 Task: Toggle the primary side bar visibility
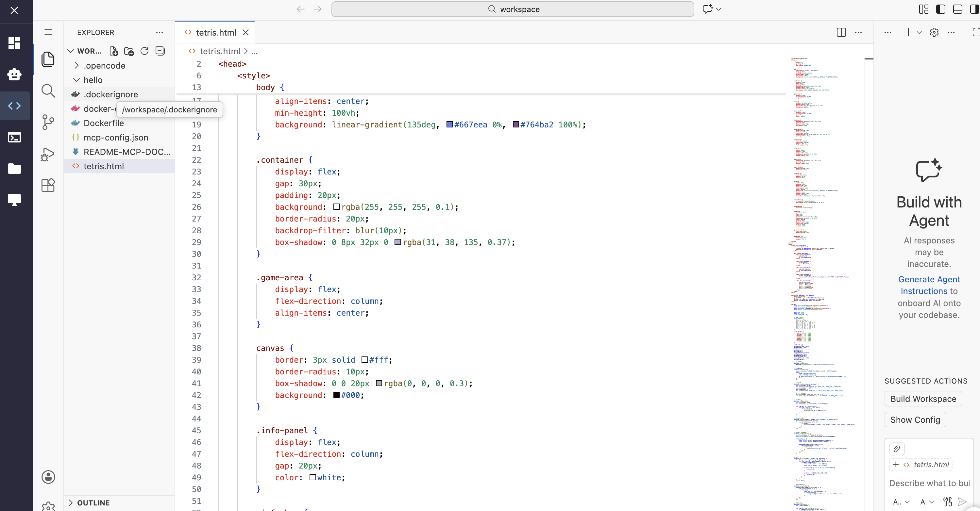pyautogui.click(x=940, y=9)
